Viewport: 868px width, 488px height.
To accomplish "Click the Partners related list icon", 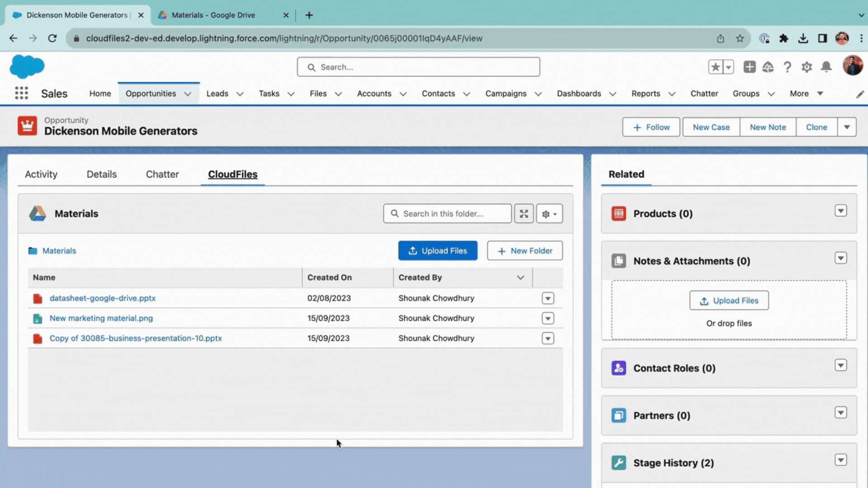I will [x=619, y=415].
